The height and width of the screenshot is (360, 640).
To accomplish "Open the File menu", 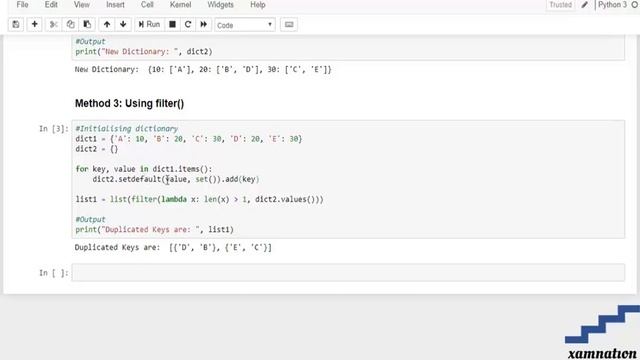I will (x=22, y=5).
